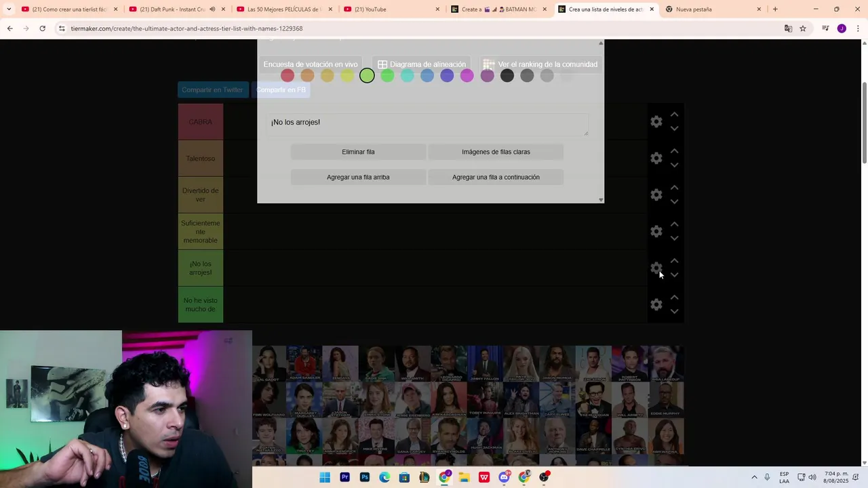Viewport: 868px width, 488px height.
Task: Move Divertido de ver row down
Action: (674, 202)
